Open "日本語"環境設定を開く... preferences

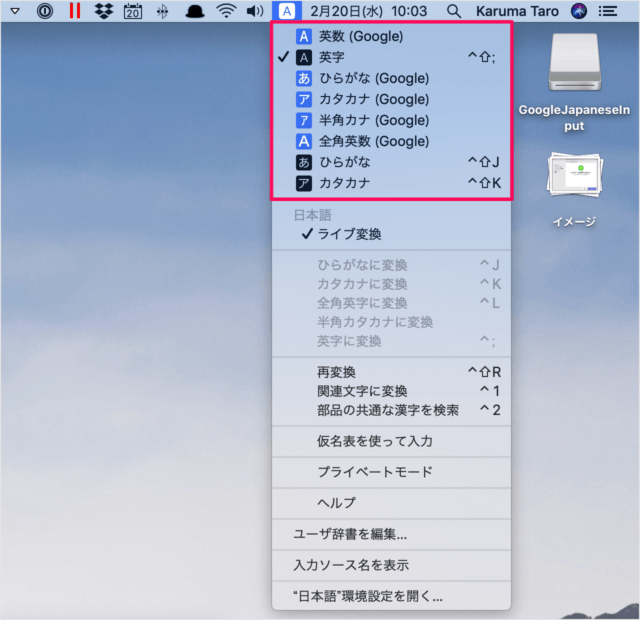367,596
